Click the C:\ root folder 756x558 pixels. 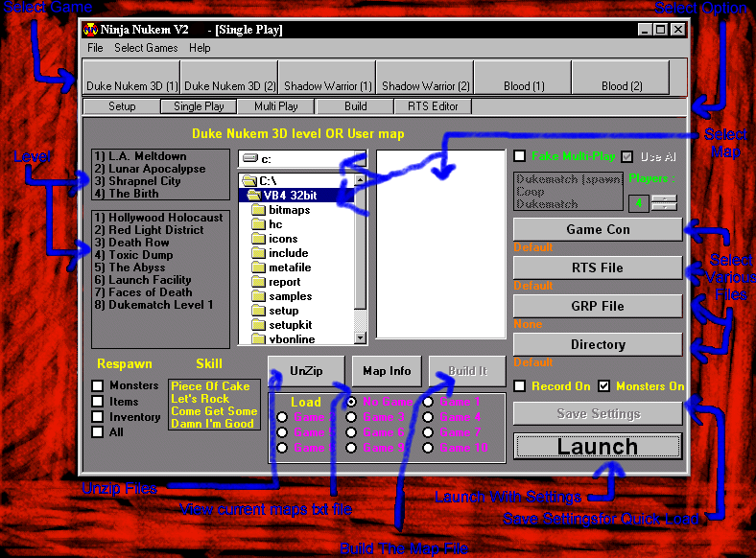pyautogui.click(x=267, y=180)
